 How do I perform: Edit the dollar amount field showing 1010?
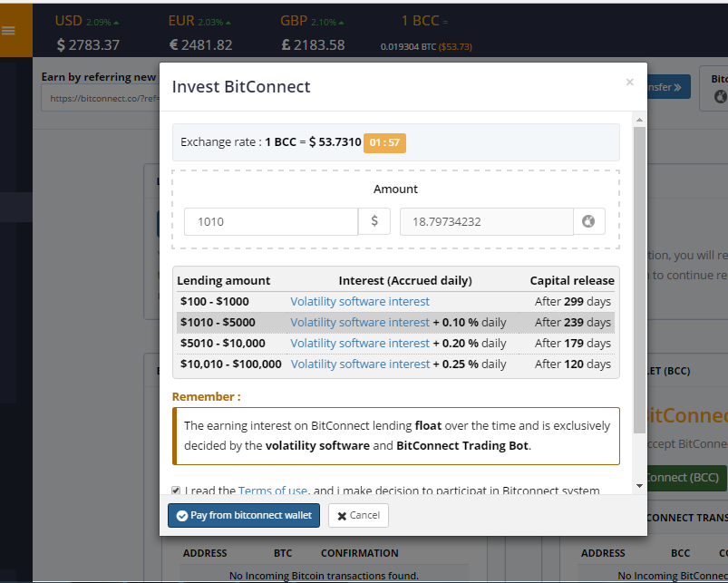pyautogui.click(x=271, y=221)
